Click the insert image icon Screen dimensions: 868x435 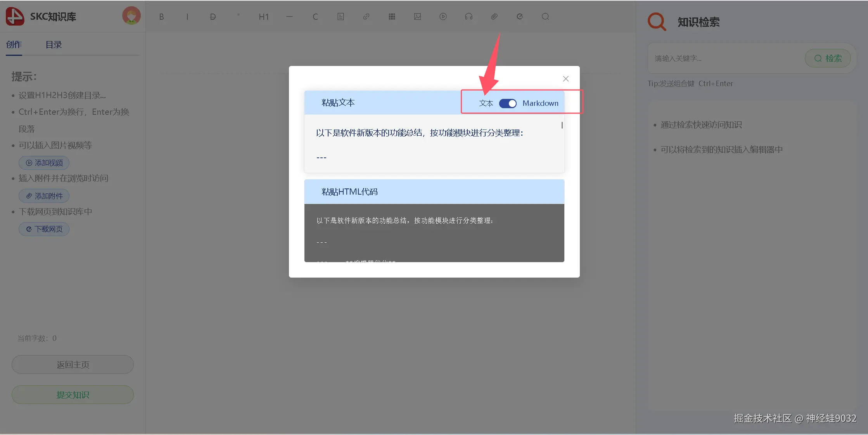[x=417, y=17]
